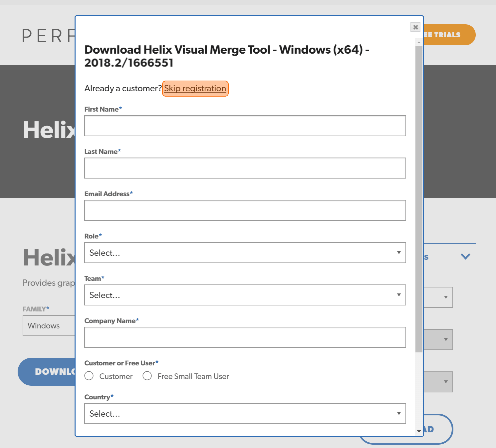496x448 pixels.
Task: Click the dialog scrollbar up arrow
Action: [x=419, y=42]
